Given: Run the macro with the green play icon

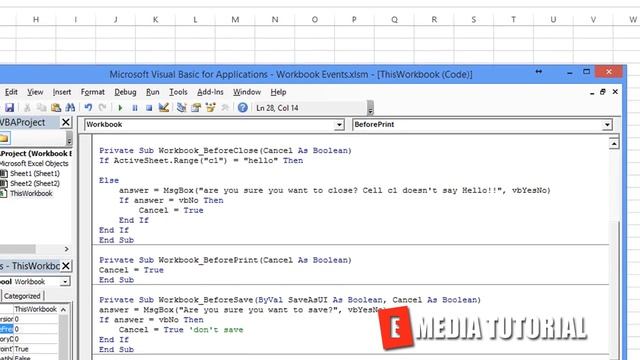Looking at the screenshot, I should (x=120, y=108).
